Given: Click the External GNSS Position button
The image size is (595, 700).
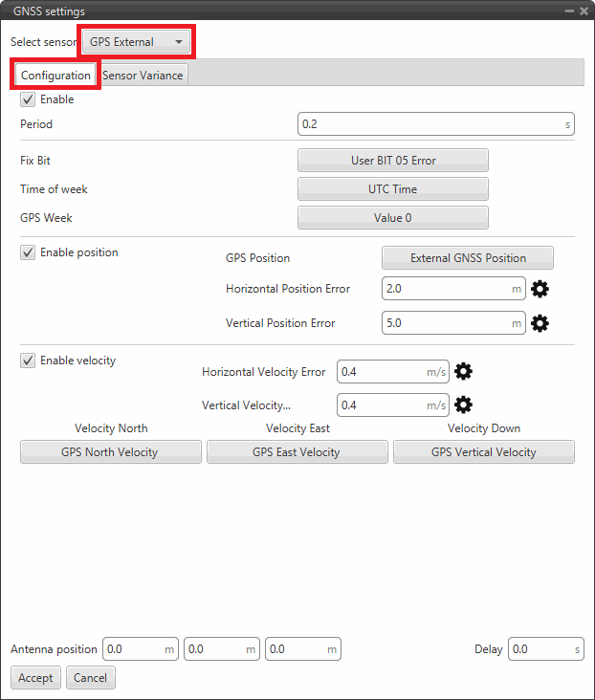Looking at the screenshot, I should coord(468,258).
